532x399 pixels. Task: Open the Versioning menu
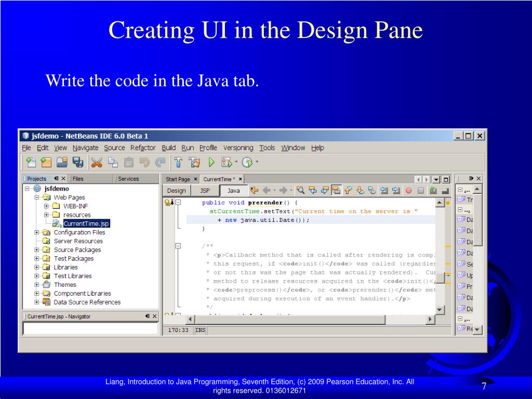tap(238, 148)
